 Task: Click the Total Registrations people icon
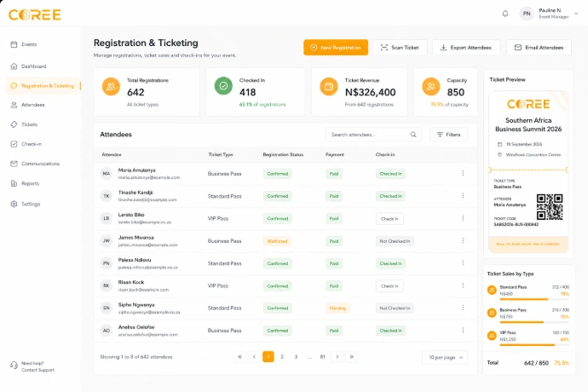[111, 87]
